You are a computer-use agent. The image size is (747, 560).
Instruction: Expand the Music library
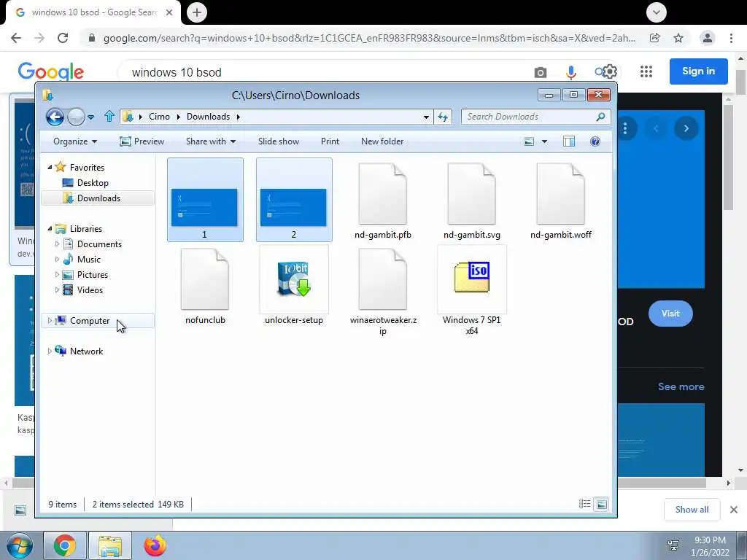tap(57, 260)
